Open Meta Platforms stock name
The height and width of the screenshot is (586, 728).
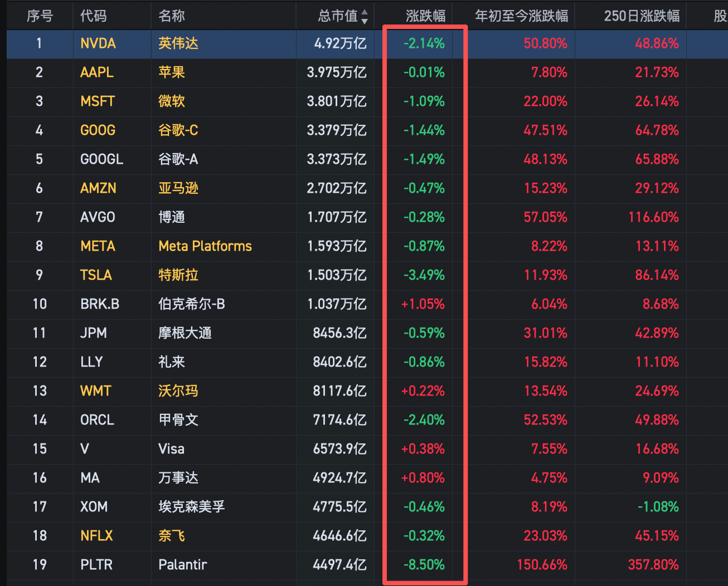205,246
